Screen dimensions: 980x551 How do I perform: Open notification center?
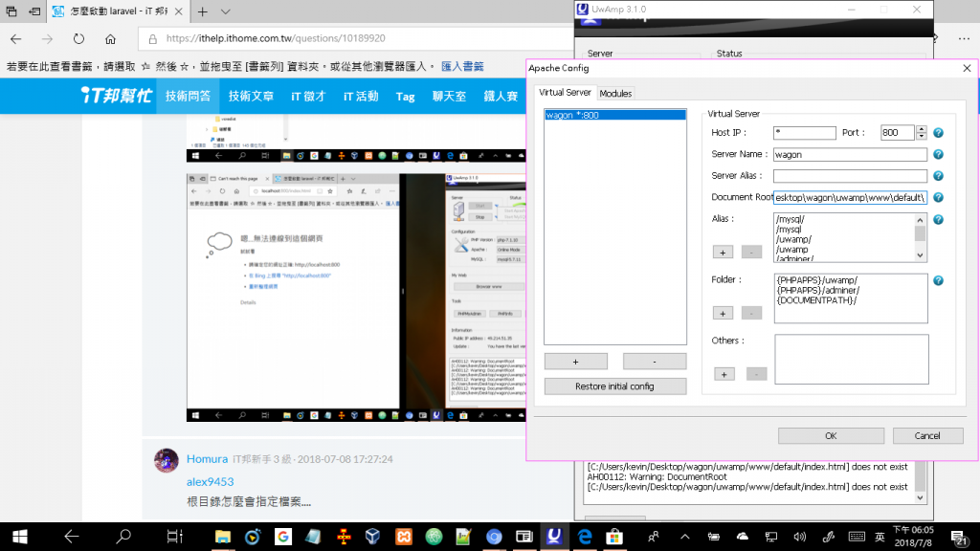coord(959,538)
